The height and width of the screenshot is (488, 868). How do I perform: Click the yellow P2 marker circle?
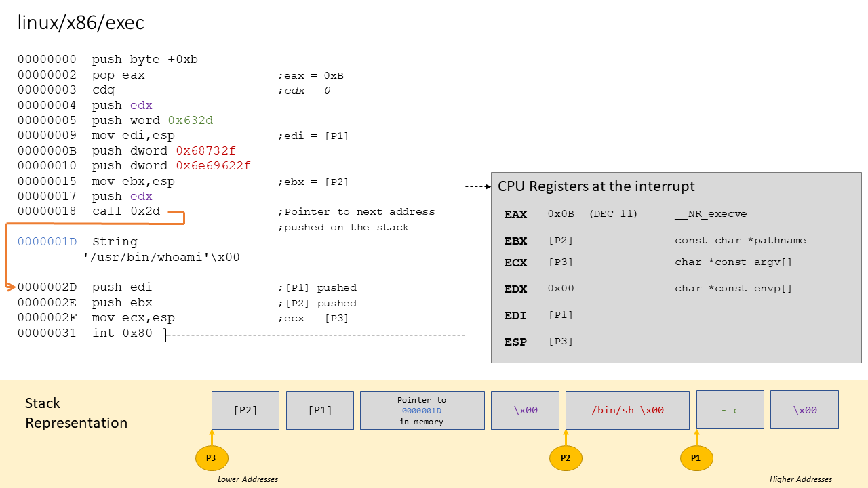click(x=566, y=458)
